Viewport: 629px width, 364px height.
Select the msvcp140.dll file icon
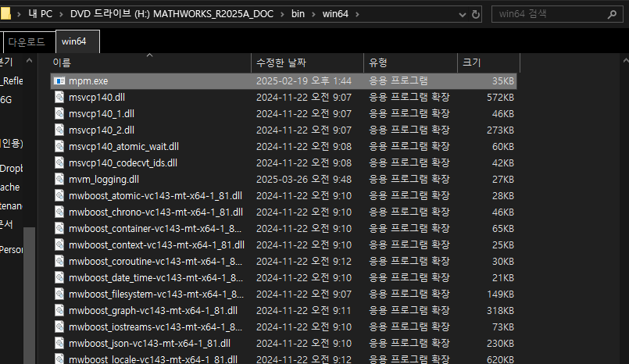point(59,97)
